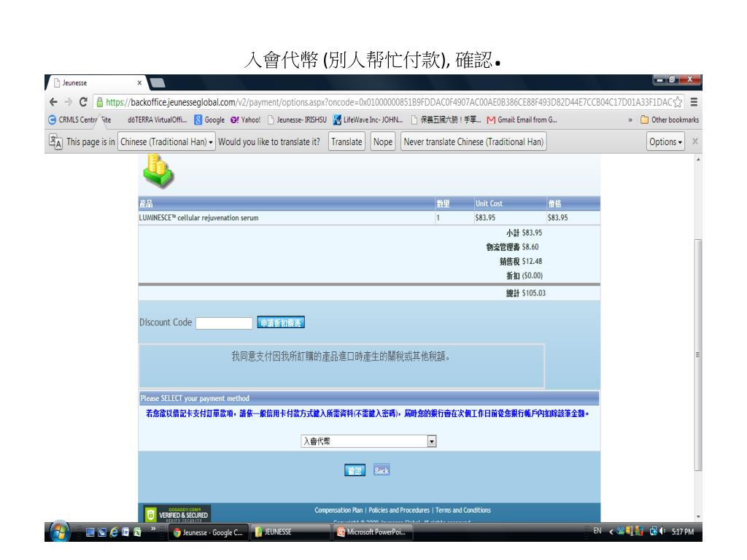
Task: Open the translation Options dropdown
Action: [x=665, y=142]
